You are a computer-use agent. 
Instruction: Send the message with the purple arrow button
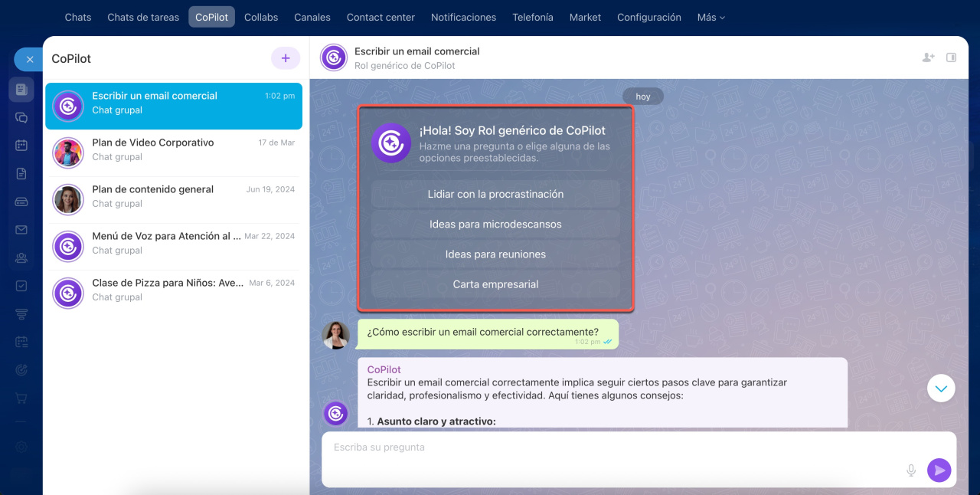pyautogui.click(x=939, y=470)
